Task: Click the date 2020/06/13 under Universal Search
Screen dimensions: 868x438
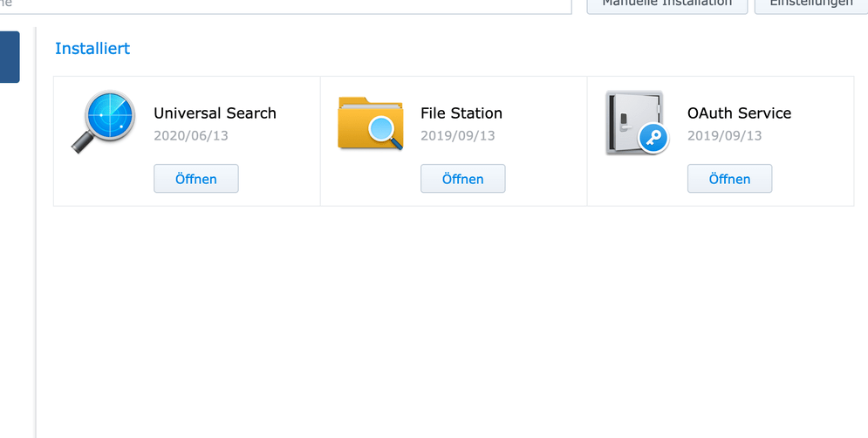Action: (x=191, y=135)
